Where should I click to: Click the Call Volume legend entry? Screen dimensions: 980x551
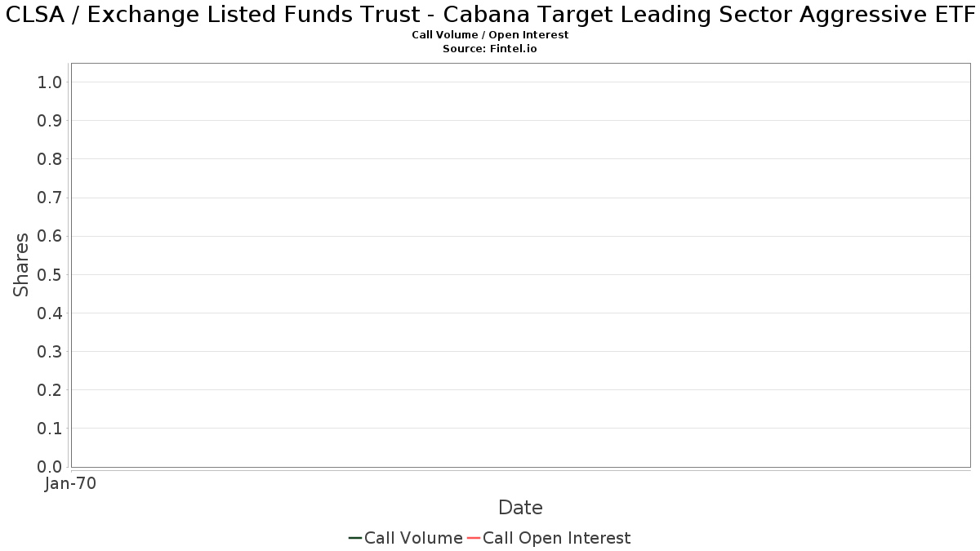tap(405, 538)
